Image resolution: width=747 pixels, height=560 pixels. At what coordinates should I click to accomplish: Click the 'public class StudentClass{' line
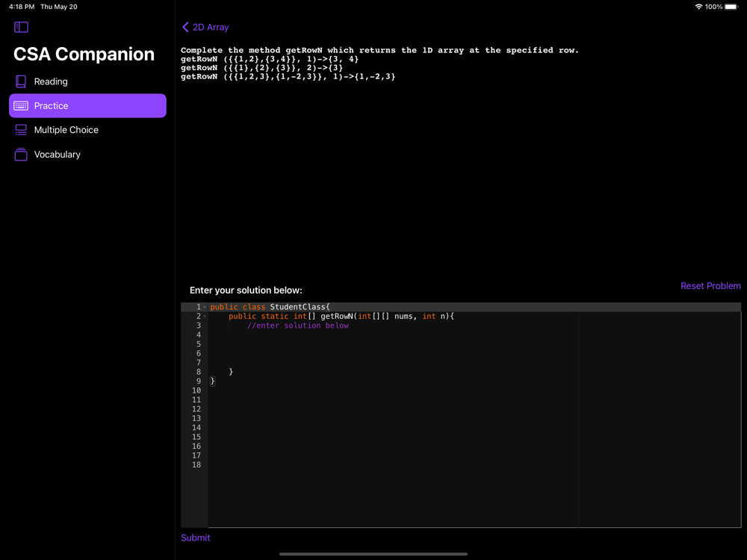[x=270, y=307]
